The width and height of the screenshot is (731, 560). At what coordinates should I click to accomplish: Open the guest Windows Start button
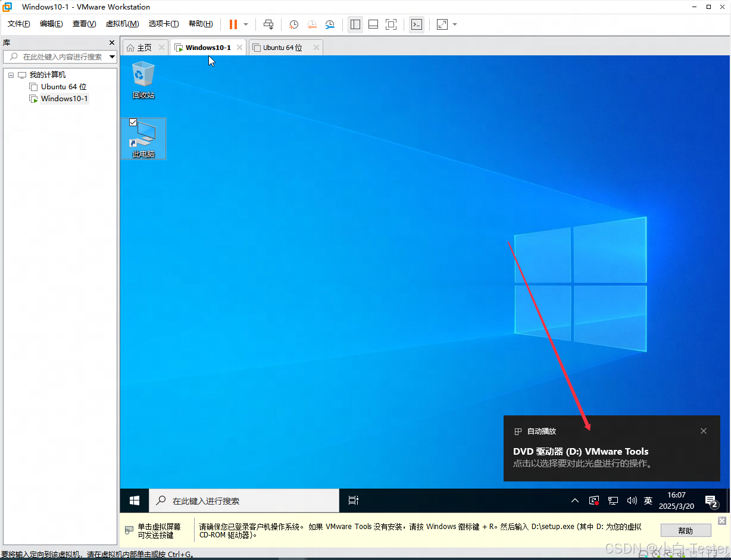[135, 500]
